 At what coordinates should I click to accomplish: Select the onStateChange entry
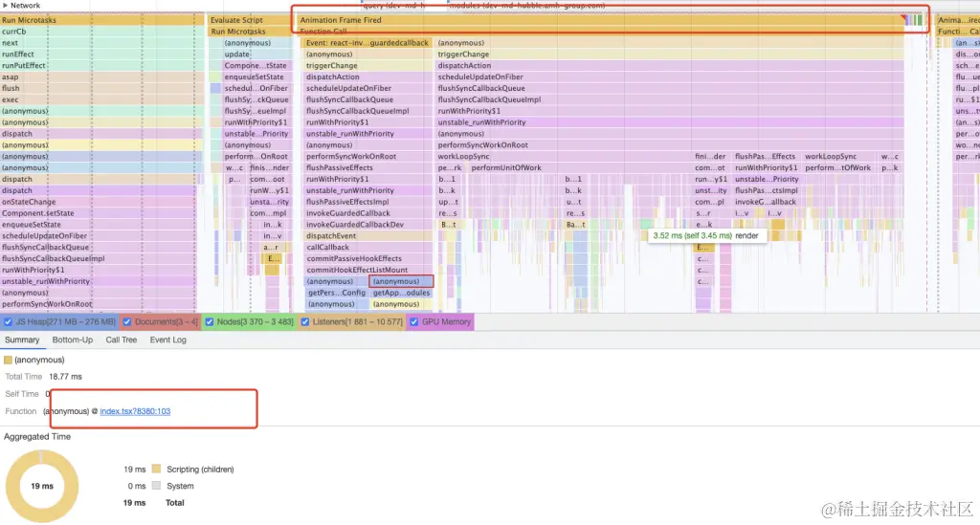pos(99,202)
